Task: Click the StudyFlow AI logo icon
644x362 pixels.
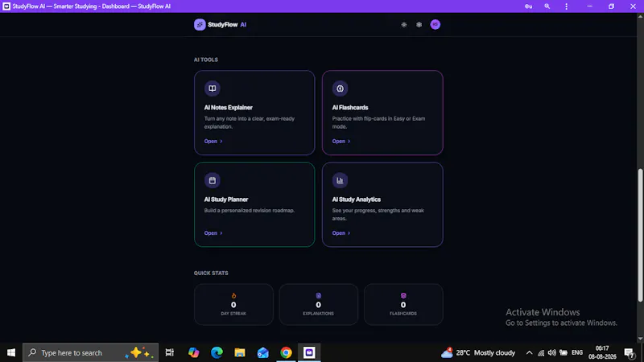Action: click(x=200, y=25)
